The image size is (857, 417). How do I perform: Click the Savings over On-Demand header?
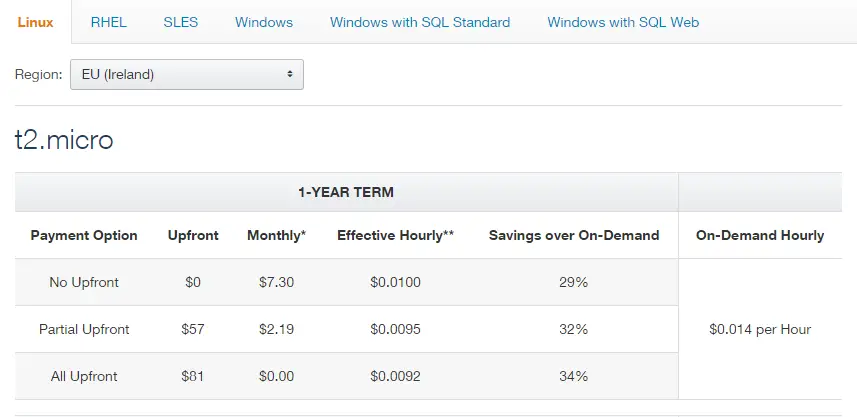(574, 236)
